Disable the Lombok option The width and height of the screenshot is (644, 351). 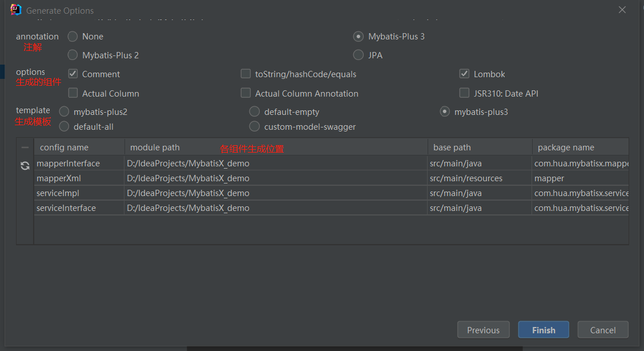(464, 73)
